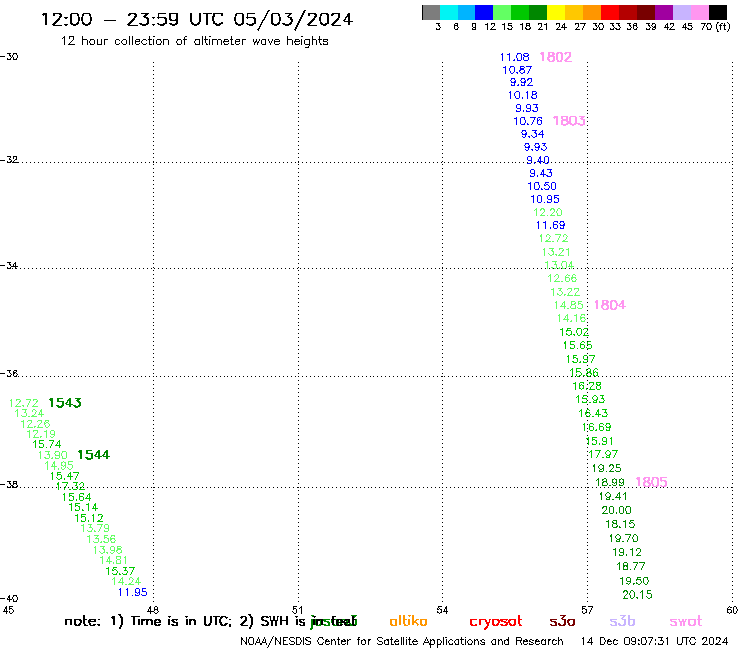
Task: Click the blue 11.95 wave height value
Action: [x=133, y=593]
